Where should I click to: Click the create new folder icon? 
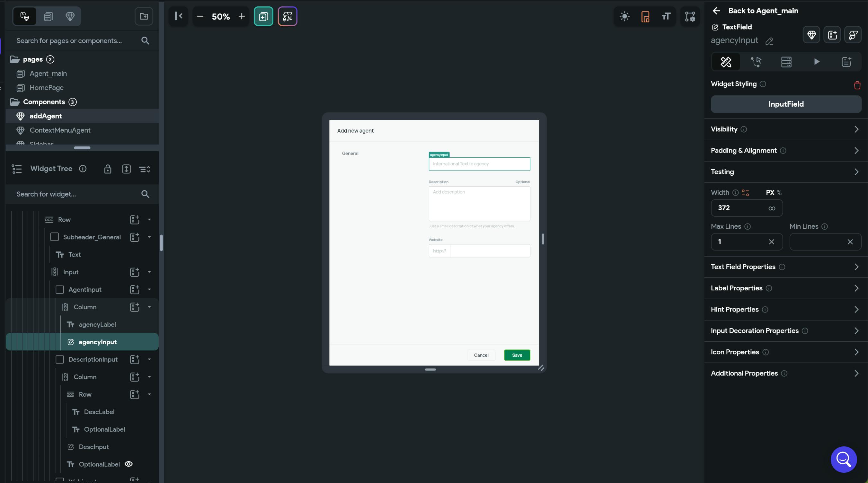point(144,16)
